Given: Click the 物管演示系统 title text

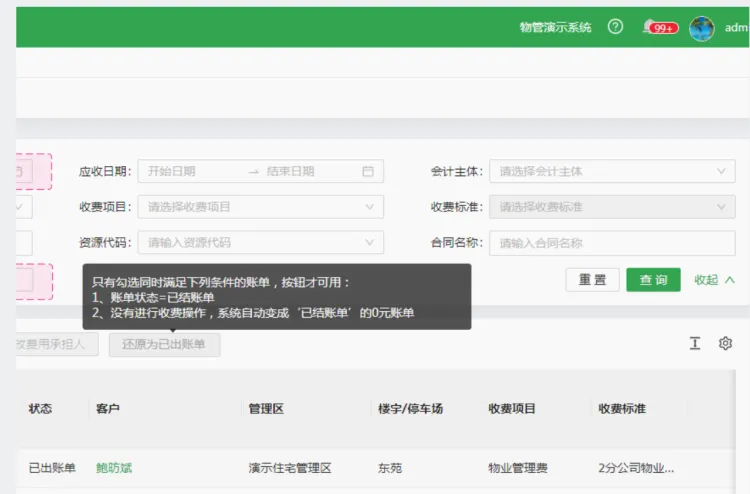Looking at the screenshot, I should tap(555, 27).
